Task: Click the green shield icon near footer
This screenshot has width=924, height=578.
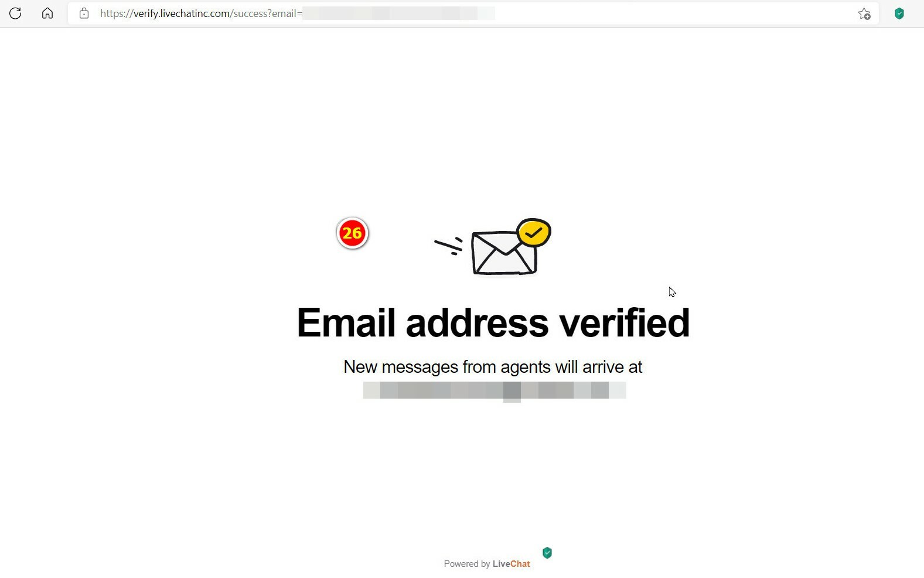Action: coord(547,553)
